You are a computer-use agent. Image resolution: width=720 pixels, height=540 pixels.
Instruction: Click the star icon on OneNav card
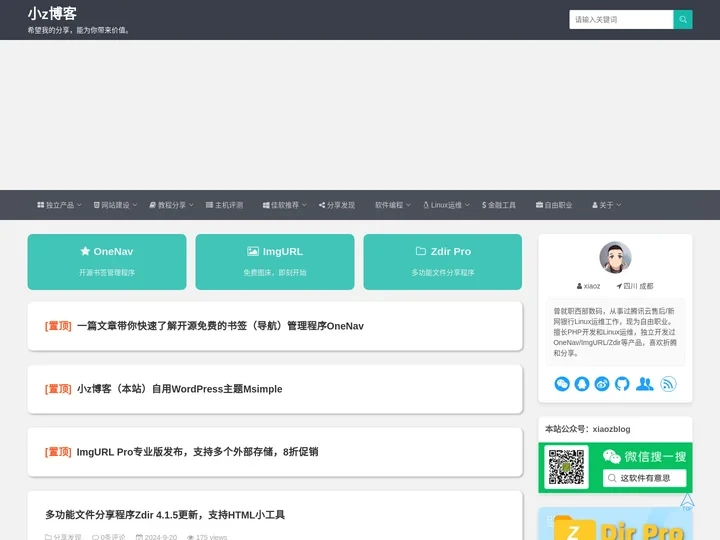pos(85,251)
